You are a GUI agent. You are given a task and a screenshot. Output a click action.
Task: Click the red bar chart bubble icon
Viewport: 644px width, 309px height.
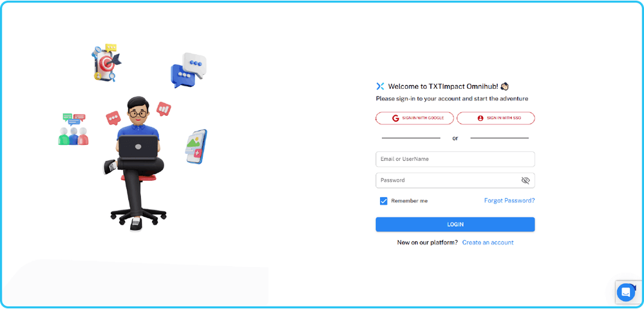[164, 109]
